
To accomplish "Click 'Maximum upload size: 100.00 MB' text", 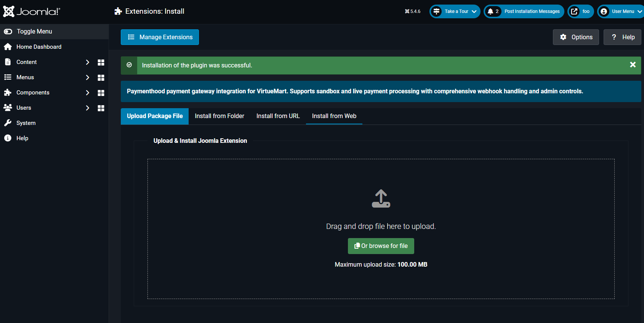I will (x=381, y=264).
